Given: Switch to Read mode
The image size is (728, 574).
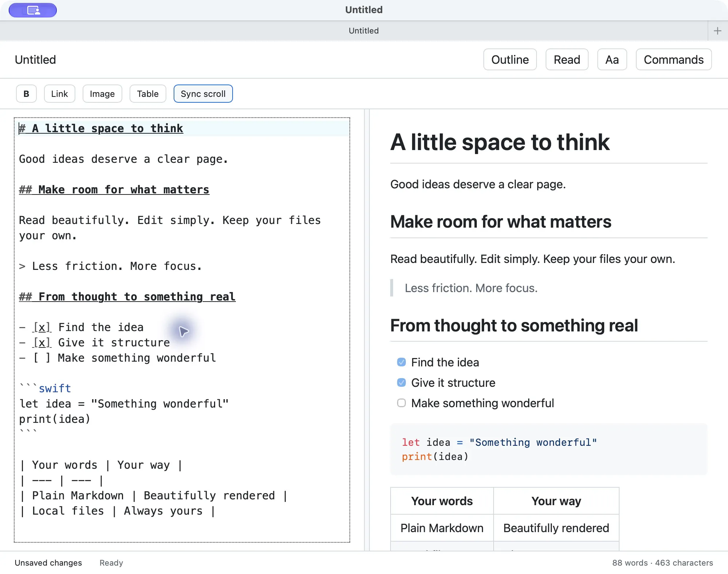Looking at the screenshot, I should click(x=567, y=59).
